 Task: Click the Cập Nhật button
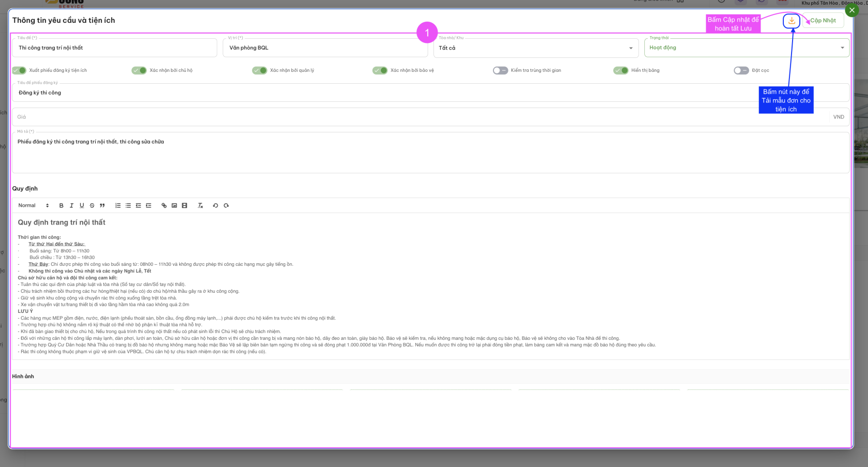click(823, 21)
